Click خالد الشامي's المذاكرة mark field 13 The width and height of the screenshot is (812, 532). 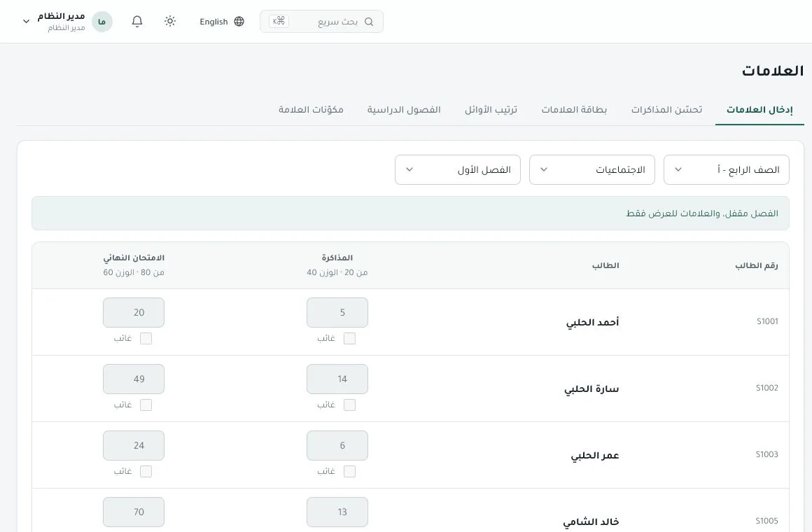pyautogui.click(x=337, y=512)
